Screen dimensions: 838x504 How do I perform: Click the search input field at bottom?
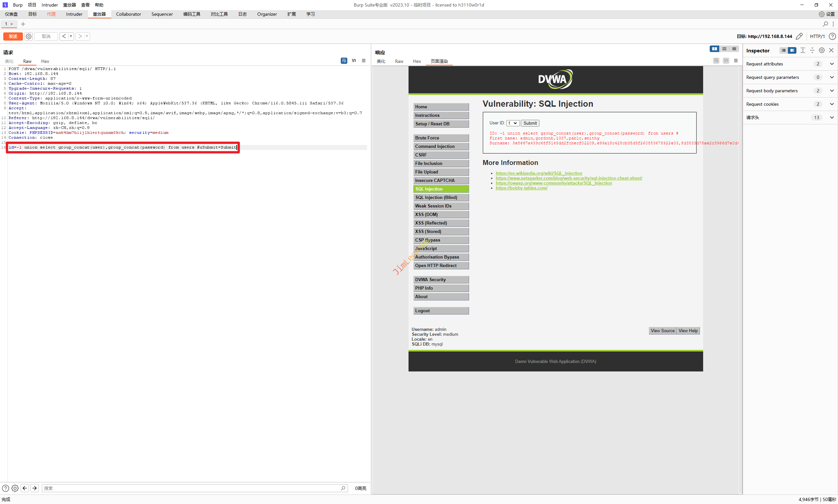point(190,488)
